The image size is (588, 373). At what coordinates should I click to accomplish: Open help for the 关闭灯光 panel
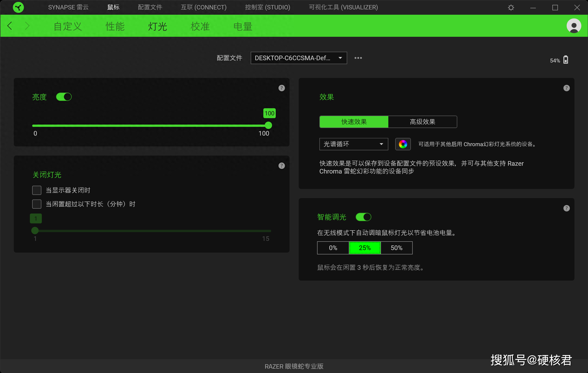point(281,166)
